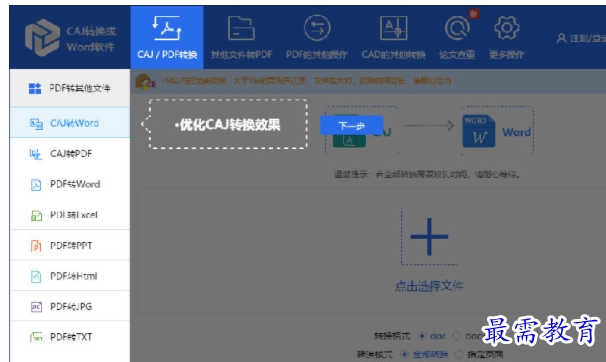
Task: Click the CAJ转PDF sidebar icon
Action: pyautogui.click(x=36, y=154)
